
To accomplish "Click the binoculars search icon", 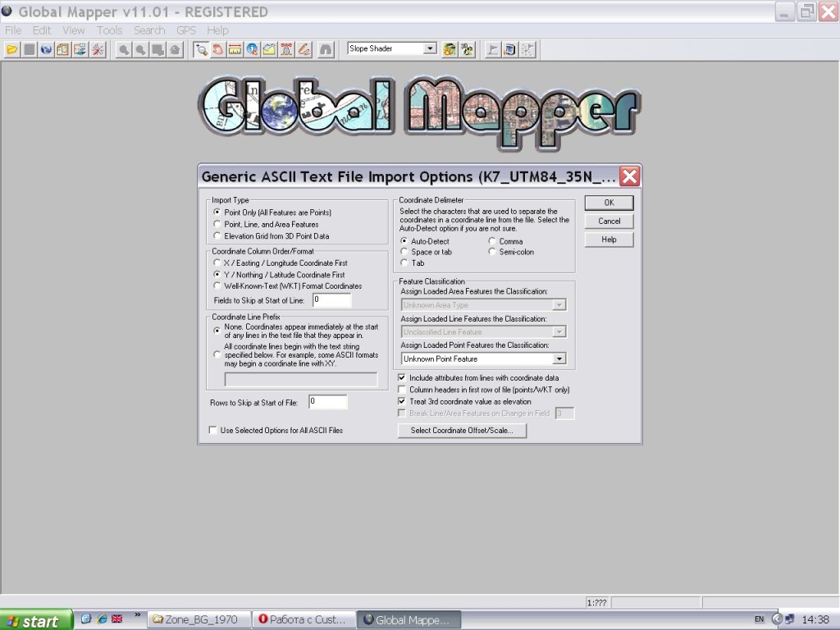I will [326, 49].
